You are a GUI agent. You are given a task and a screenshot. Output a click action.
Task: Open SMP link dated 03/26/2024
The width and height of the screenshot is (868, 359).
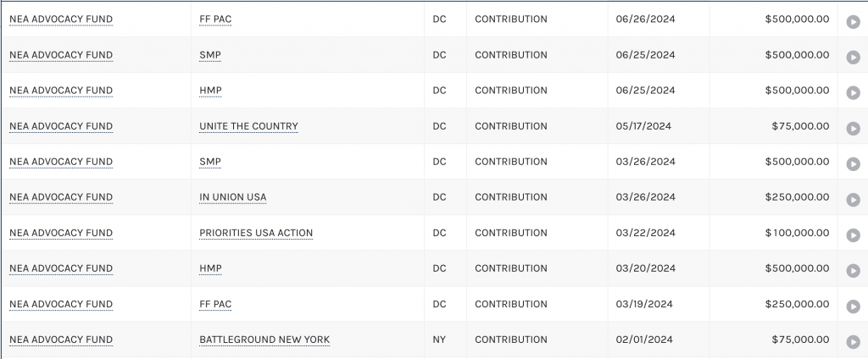(210, 162)
